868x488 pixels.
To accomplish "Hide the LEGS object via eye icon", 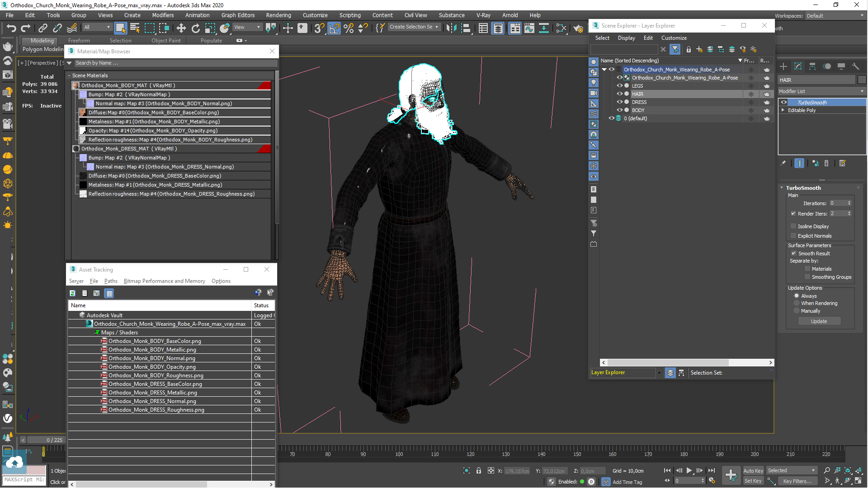I will [619, 86].
